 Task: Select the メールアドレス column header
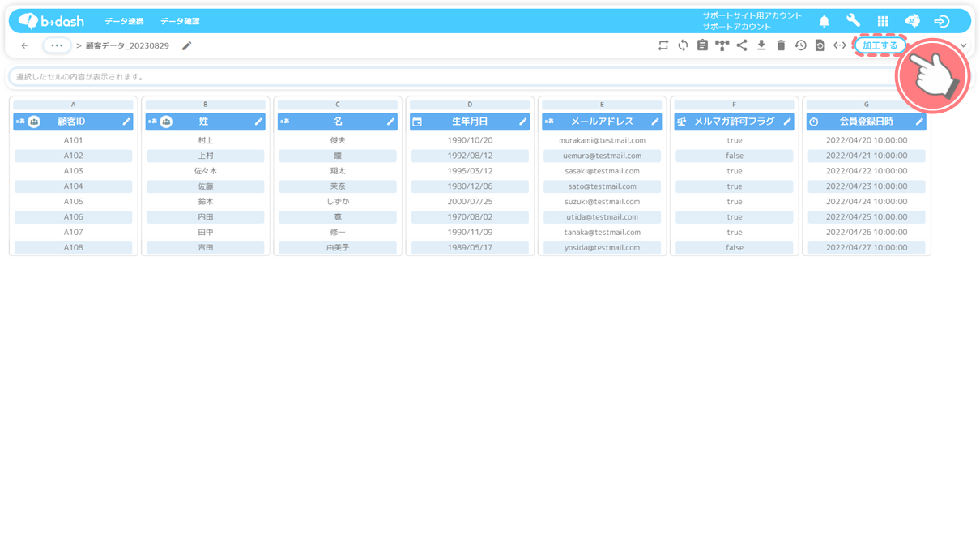[602, 122]
